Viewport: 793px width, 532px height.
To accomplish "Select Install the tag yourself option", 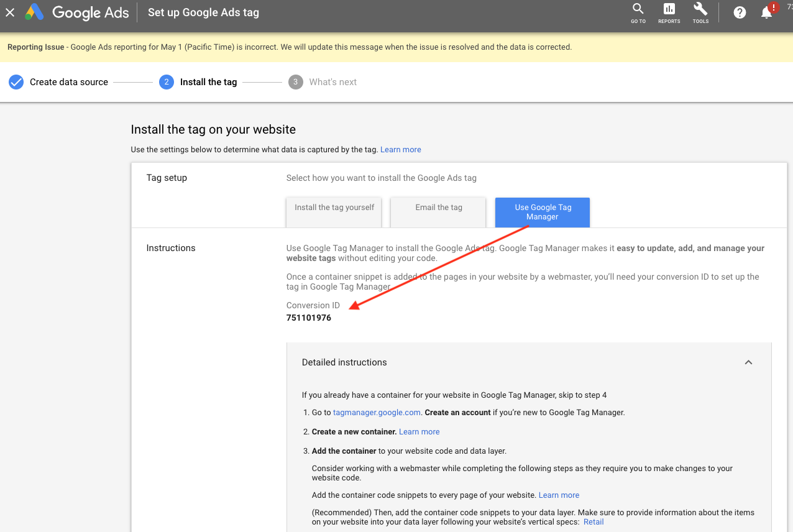I will (x=334, y=212).
